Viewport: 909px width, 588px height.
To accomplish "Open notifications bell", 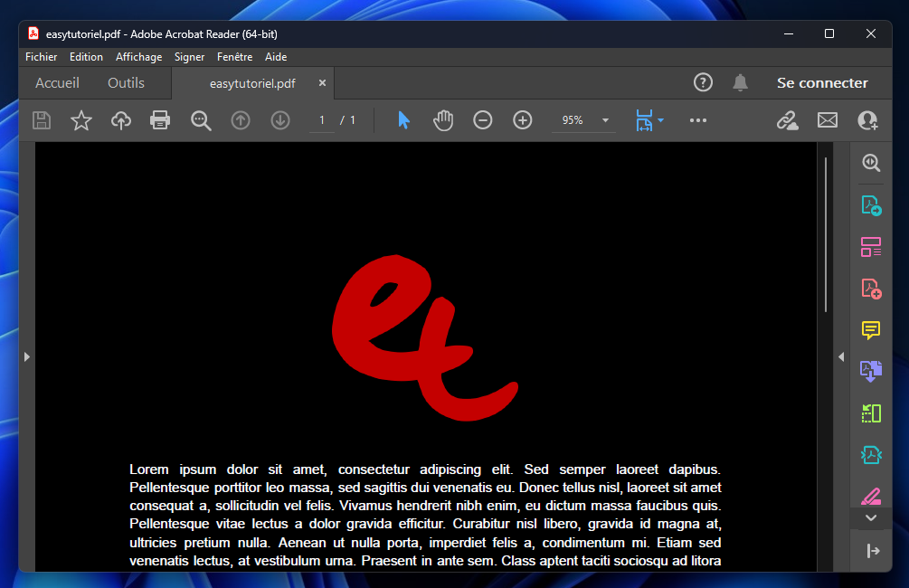I will coord(740,82).
